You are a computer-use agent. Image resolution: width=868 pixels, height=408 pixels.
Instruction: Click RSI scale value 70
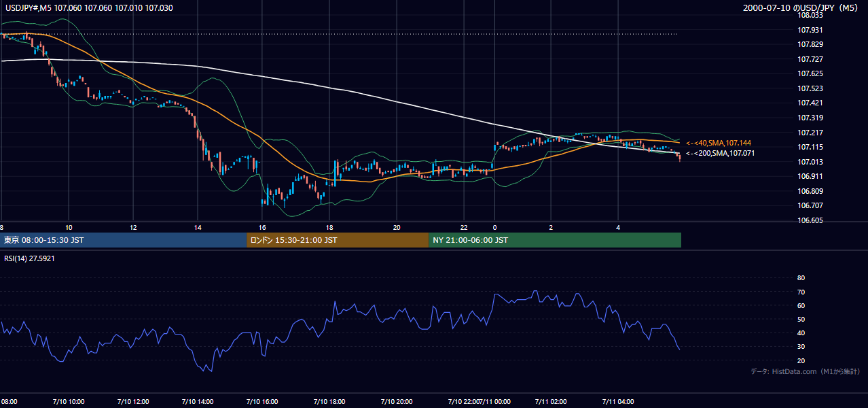click(801, 292)
